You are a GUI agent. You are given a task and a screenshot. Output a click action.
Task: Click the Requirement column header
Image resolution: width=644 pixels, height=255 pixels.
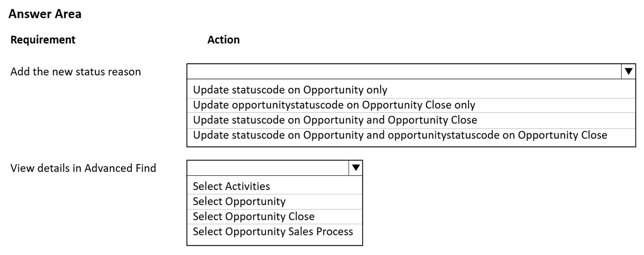[43, 40]
